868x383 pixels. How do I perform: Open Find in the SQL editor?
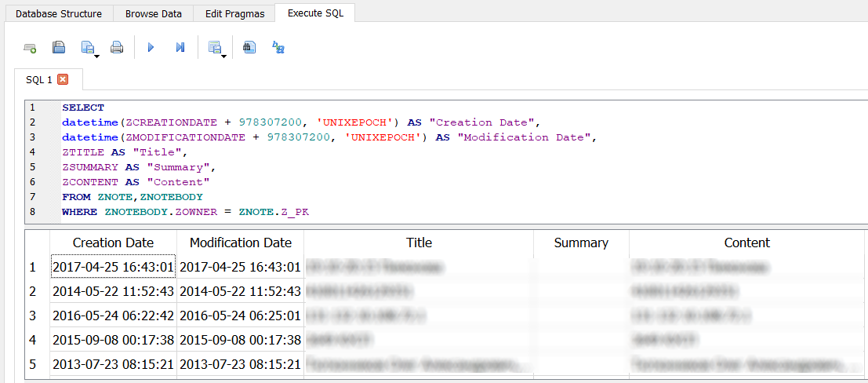(249, 48)
